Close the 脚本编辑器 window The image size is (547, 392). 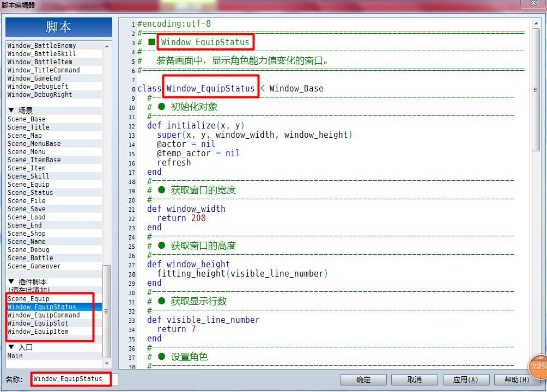tap(533, 3)
